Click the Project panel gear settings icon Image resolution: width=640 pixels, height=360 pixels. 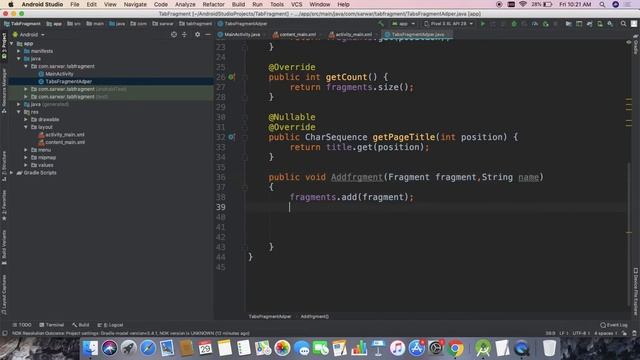[198, 35]
